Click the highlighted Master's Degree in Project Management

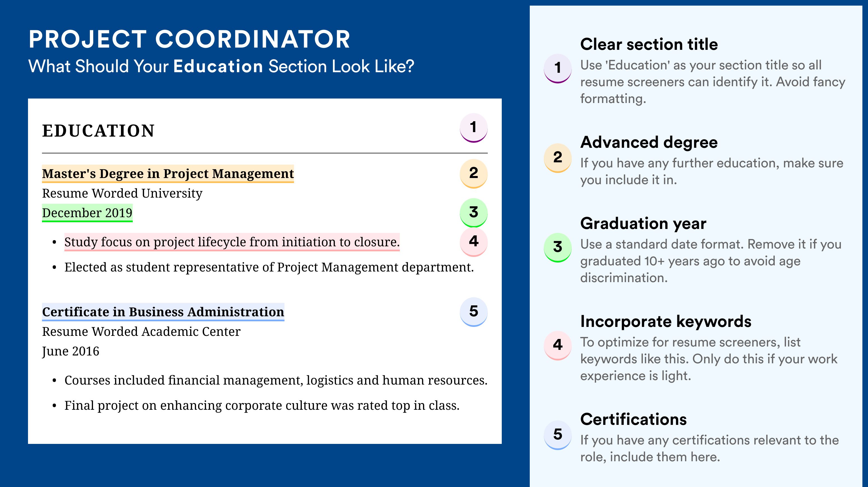point(168,174)
